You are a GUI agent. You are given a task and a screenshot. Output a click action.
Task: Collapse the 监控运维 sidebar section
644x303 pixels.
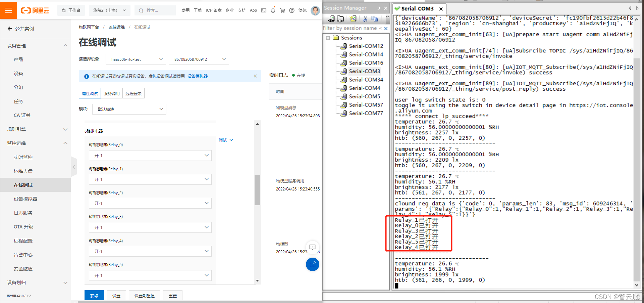point(65,143)
